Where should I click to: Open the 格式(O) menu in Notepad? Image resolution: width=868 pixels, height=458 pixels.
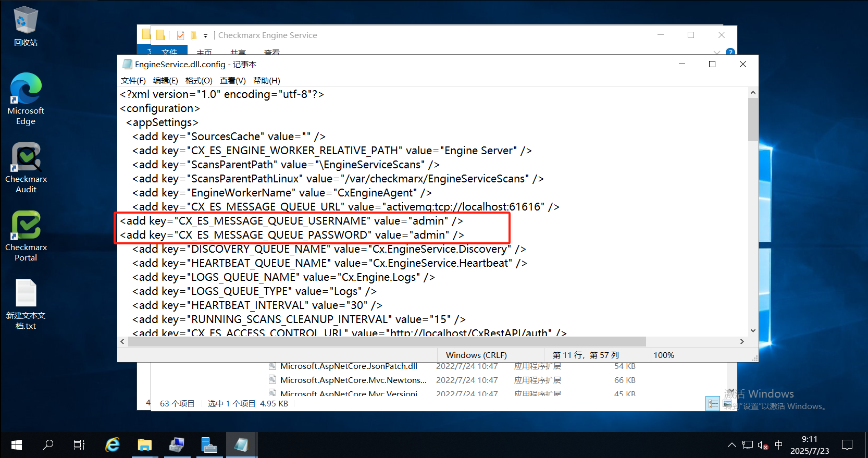tap(199, 80)
